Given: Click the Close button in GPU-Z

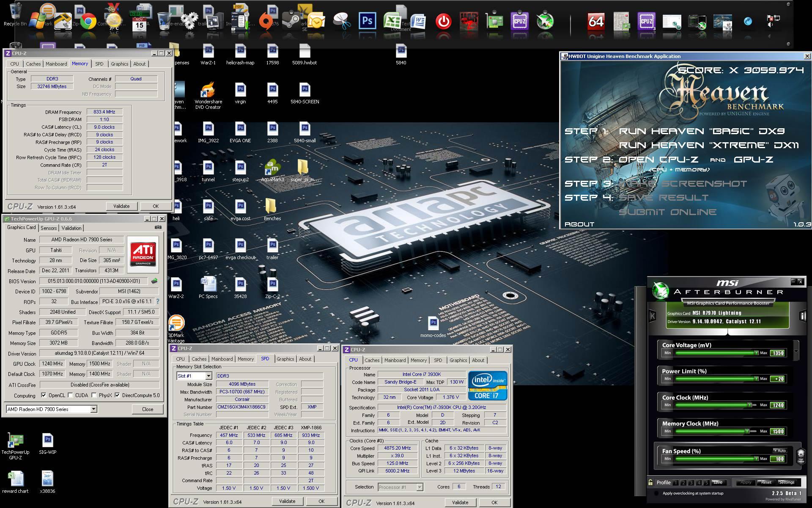Looking at the screenshot, I should pyautogui.click(x=148, y=409).
